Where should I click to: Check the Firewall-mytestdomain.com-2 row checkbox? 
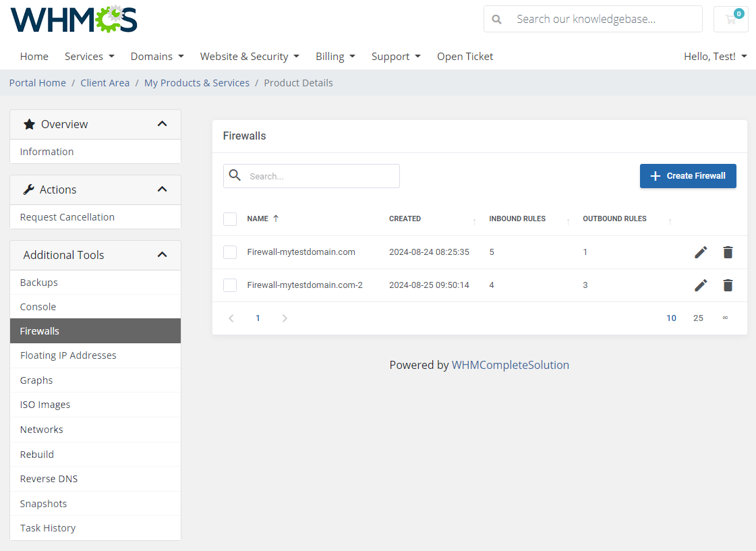click(230, 285)
